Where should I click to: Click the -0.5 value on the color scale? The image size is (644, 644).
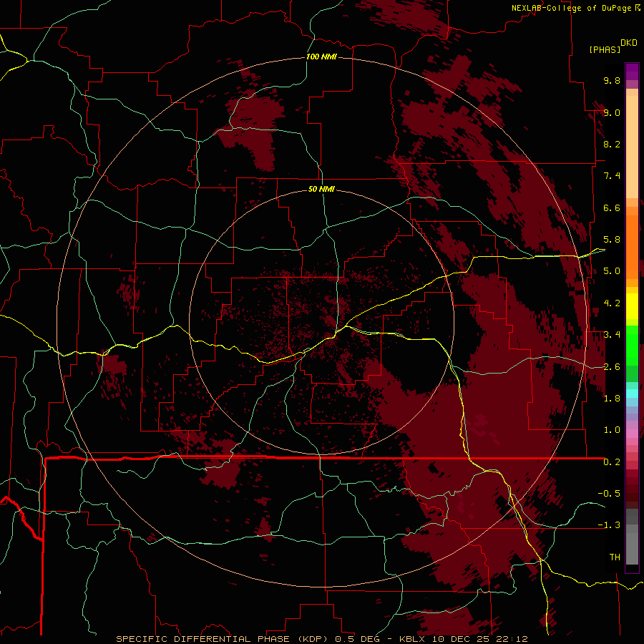[x=609, y=494]
